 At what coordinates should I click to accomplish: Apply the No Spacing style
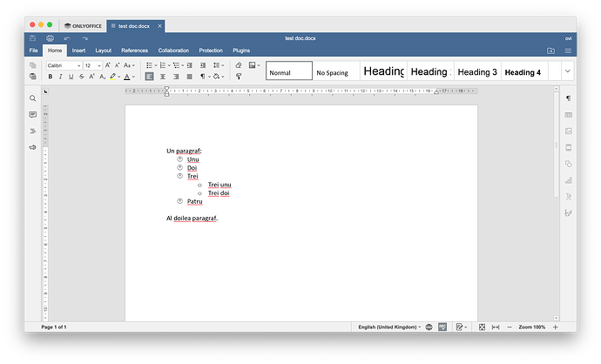click(335, 71)
